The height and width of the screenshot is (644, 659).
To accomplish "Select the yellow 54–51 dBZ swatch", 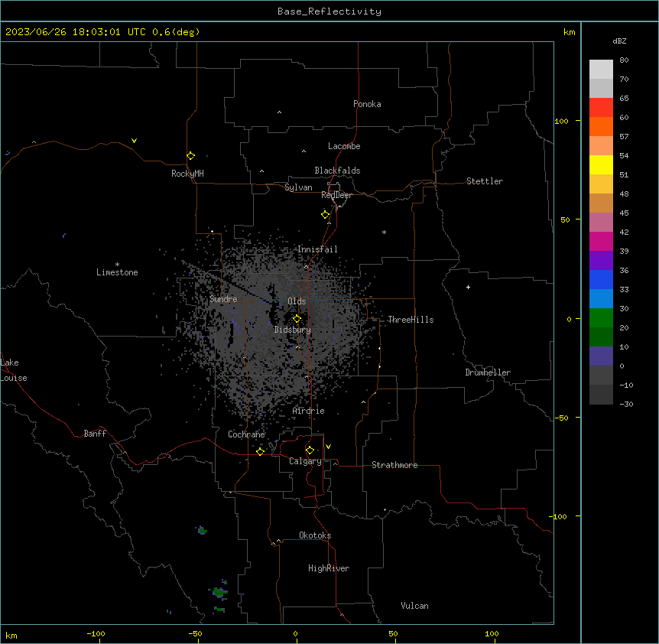I will click(601, 164).
